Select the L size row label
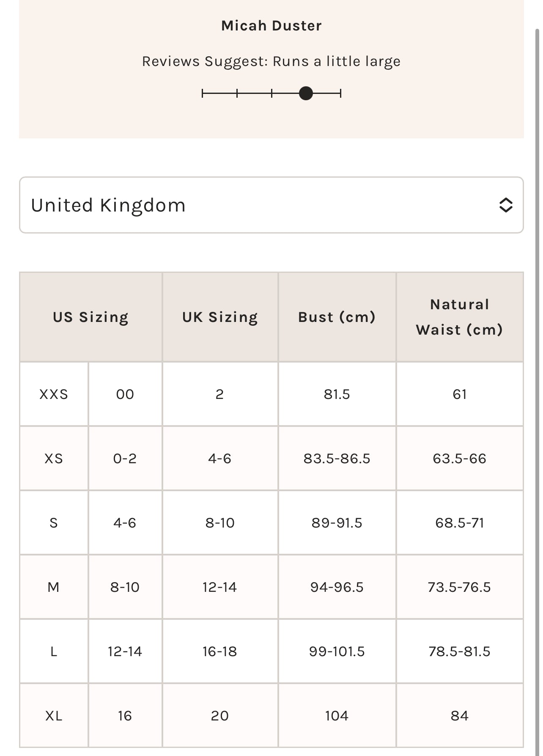Screen dimensions: 543x756 pos(54,652)
